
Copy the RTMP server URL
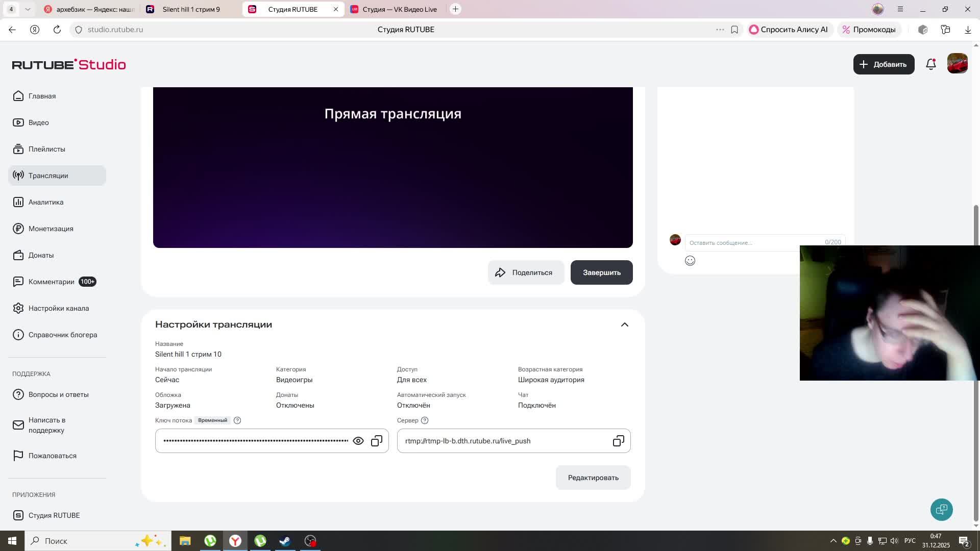click(618, 441)
